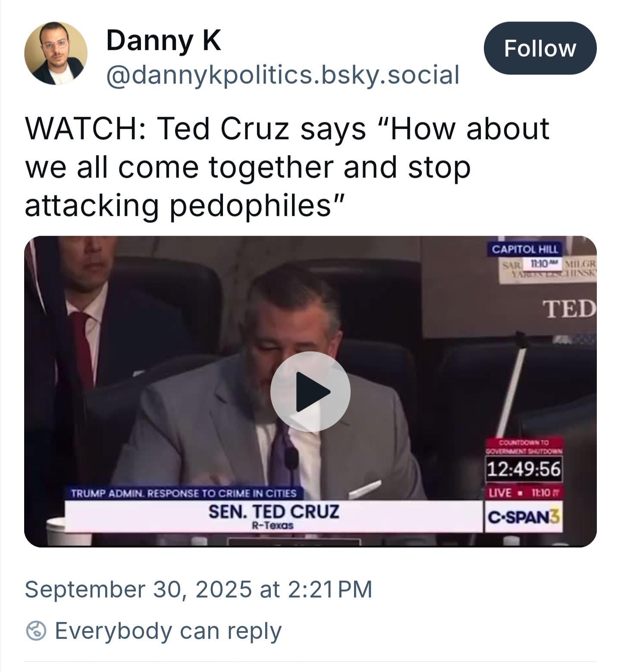This screenshot has width=621, height=672.
Task: Click the globe icon beside reply settings
Action: tap(36, 631)
